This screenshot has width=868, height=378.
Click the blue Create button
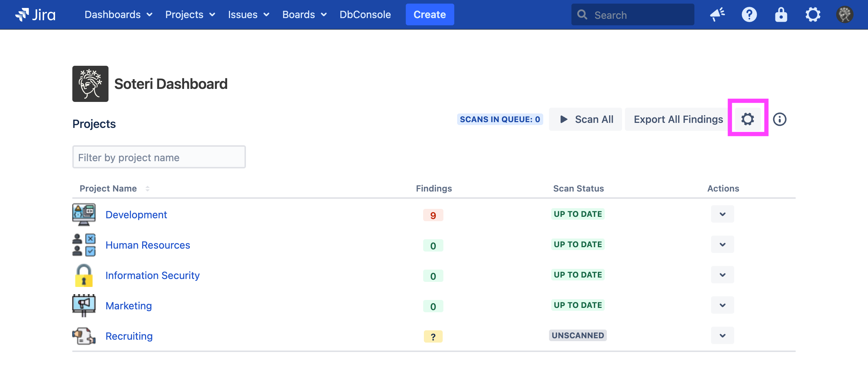tap(429, 15)
